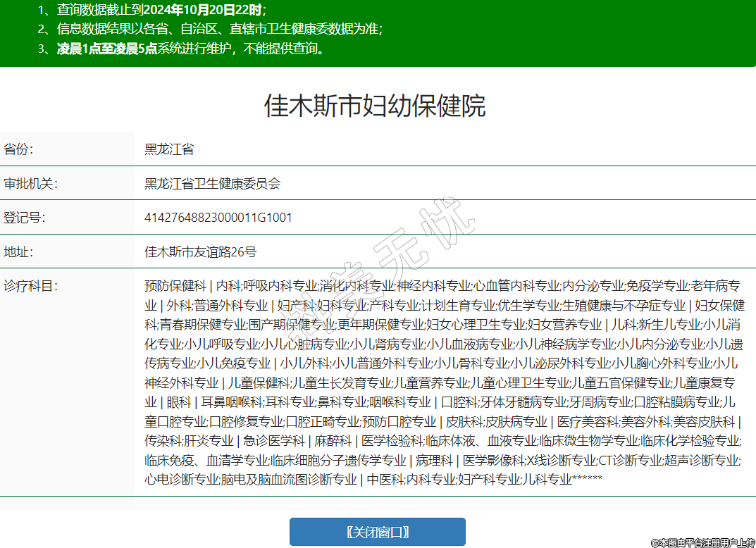Click the 审批机关 row label

30,184
